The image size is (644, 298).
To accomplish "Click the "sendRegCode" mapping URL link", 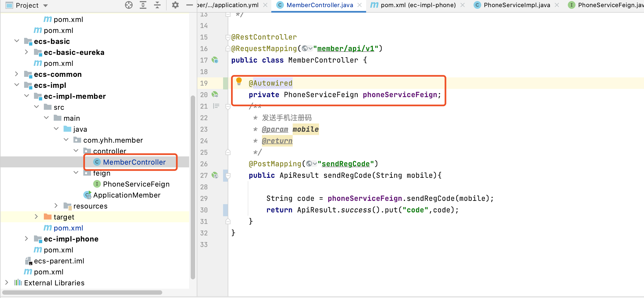I will click(x=346, y=164).
